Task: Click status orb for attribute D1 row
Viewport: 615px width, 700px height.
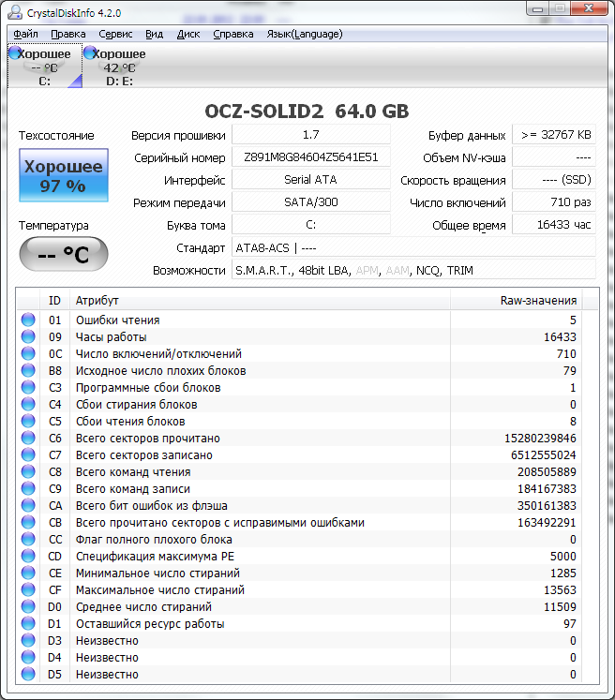Action: click(x=28, y=624)
